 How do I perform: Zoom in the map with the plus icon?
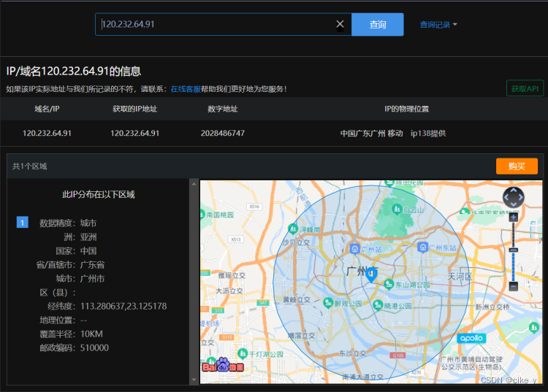tap(513, 218)
